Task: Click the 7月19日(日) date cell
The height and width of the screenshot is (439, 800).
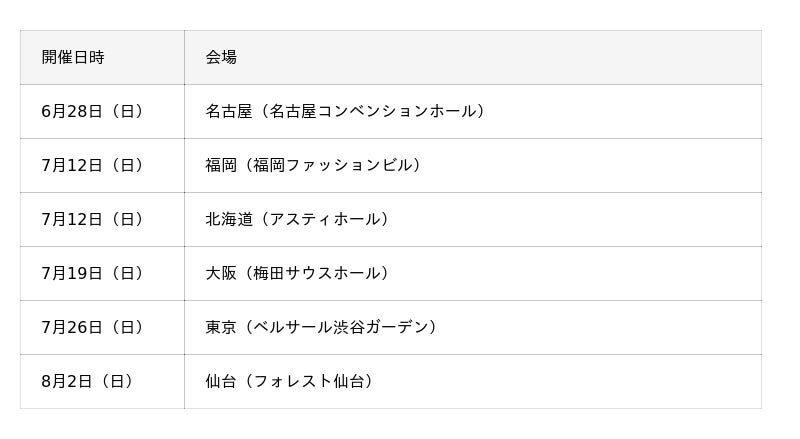Action: (x=92, y=273)
